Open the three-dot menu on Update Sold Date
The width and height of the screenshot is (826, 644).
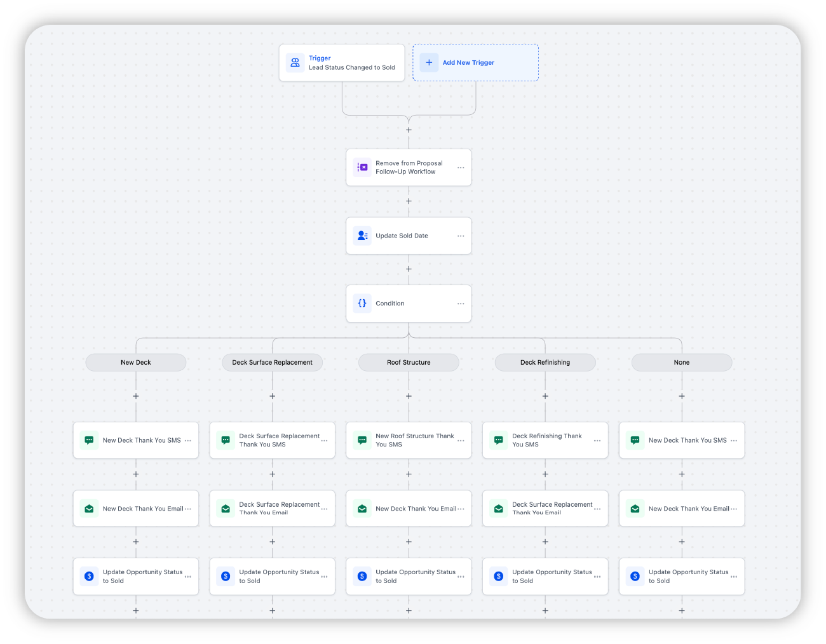click(x=461, y=235)
